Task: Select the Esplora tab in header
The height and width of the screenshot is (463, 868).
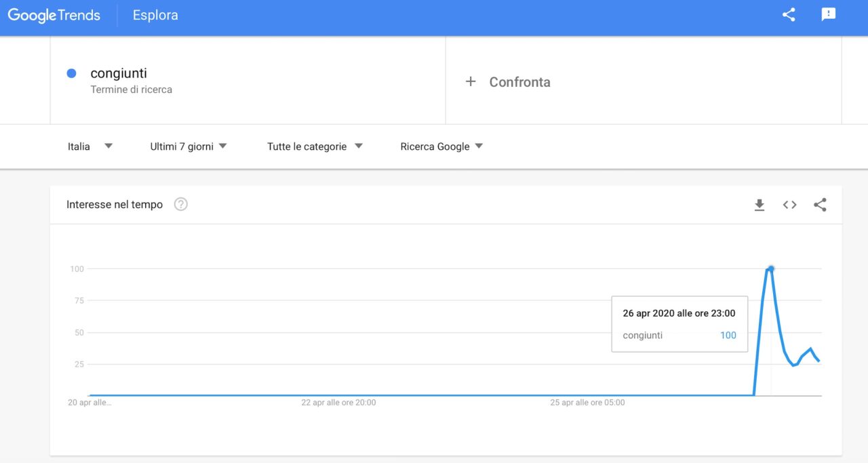Action: coord(155,15)
